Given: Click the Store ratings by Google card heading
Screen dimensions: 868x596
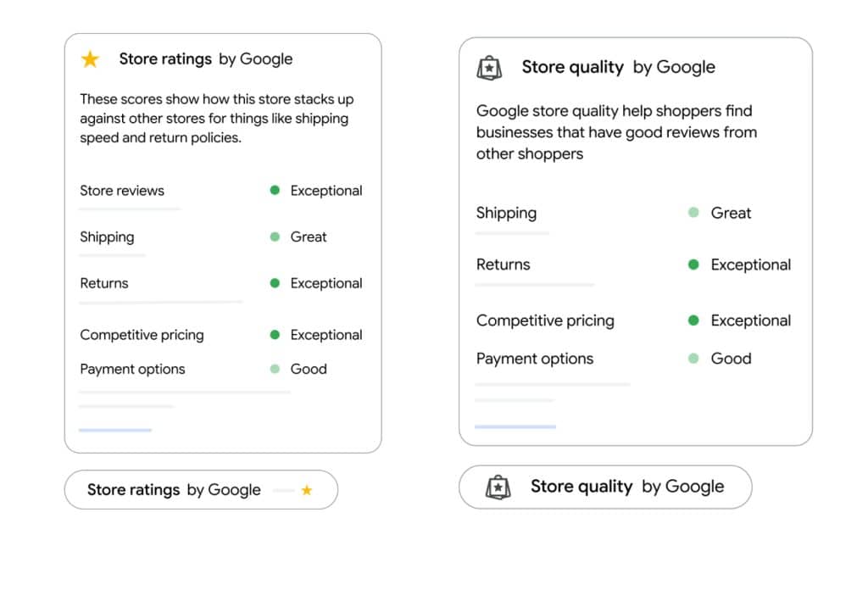Looking at the screenshot, I should point(205,59).
